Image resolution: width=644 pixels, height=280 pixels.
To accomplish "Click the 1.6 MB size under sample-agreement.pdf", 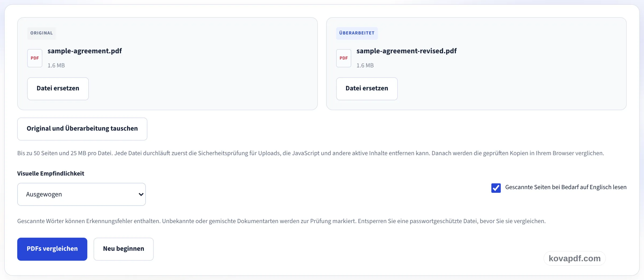I will click(x=56, y=65).
